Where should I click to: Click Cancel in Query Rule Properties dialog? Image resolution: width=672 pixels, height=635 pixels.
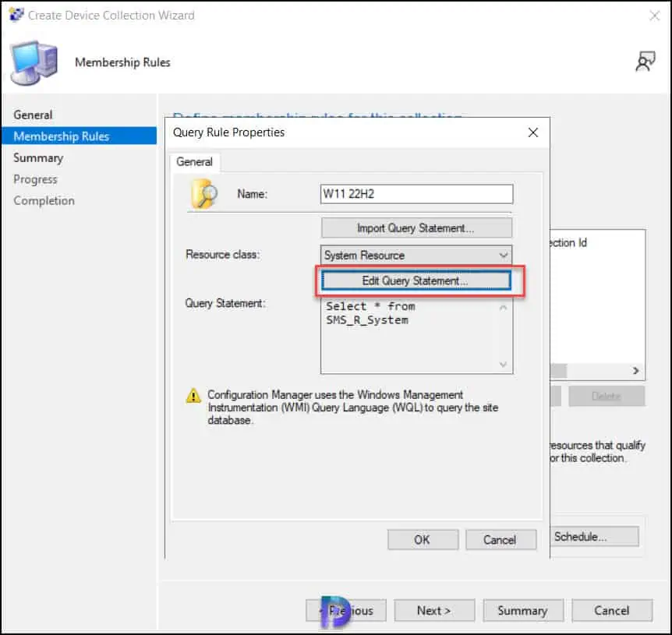click(500, 539)
